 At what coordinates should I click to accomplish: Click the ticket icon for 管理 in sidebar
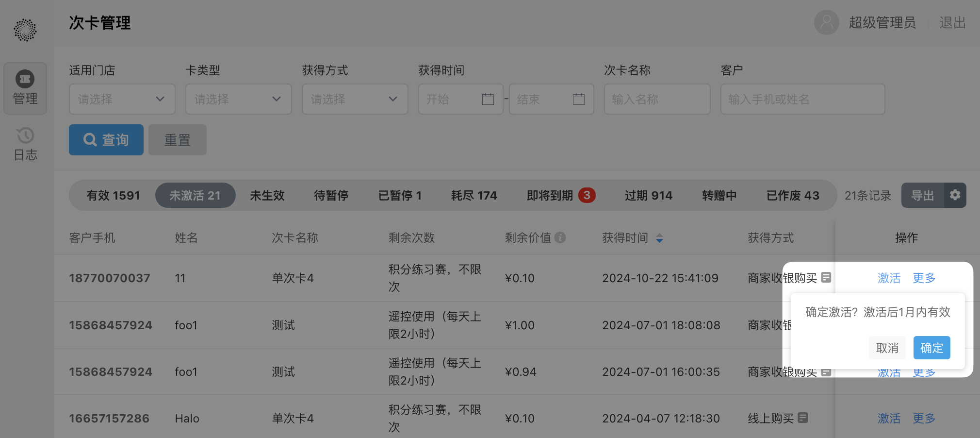(x=25, y=79)
